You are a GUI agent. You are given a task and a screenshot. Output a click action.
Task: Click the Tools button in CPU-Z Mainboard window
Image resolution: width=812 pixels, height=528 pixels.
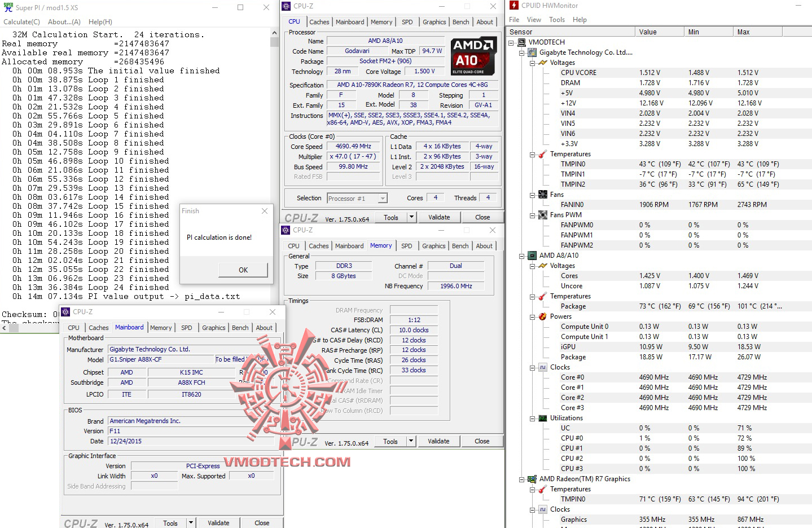pos(170,523)
